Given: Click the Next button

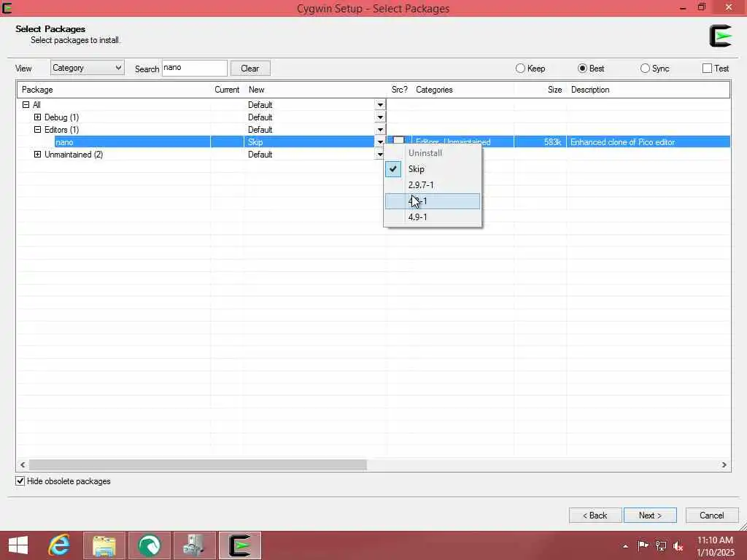Looking at the screenshot, I should (x=650, y=516).
